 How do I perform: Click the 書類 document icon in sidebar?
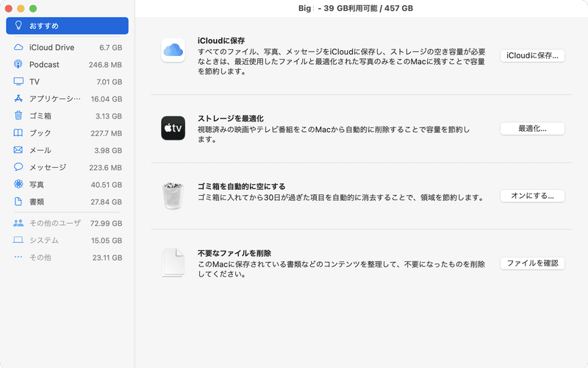click(18, 201)
